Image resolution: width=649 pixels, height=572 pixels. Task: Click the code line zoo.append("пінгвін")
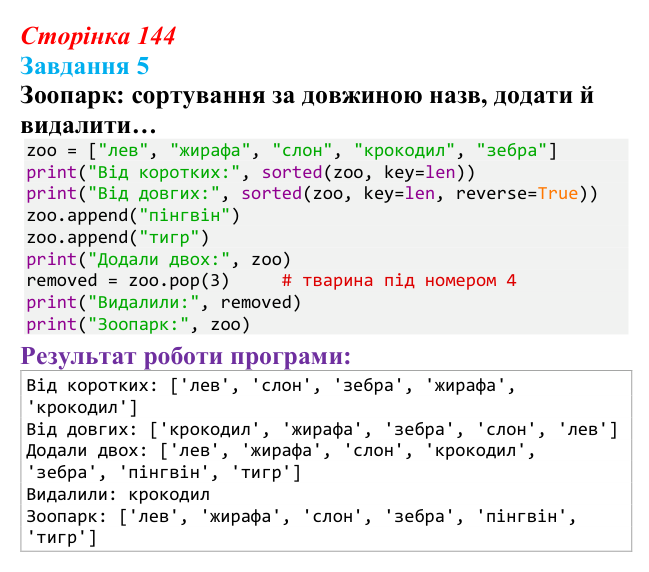coord(133,216)
